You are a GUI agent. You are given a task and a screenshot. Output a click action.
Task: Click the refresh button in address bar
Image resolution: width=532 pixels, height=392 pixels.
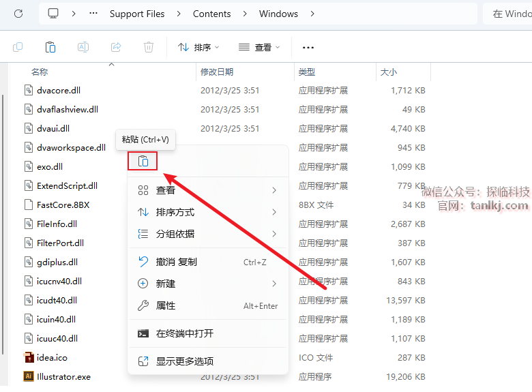18,14
